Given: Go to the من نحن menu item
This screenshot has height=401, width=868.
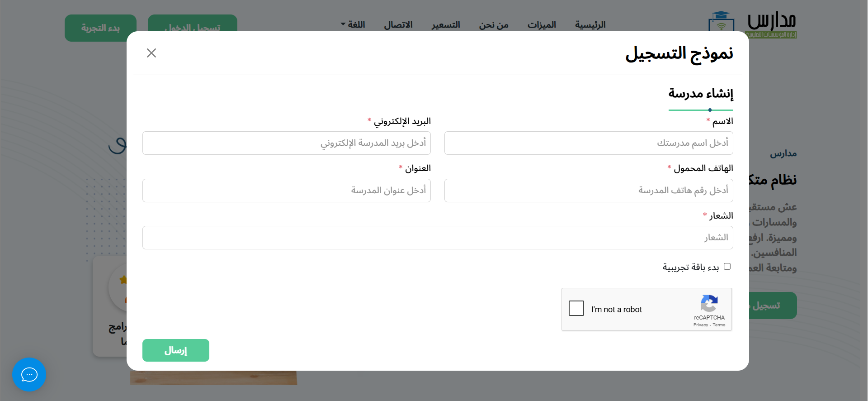Looking at the screenshot, I should tap(494, 24).
